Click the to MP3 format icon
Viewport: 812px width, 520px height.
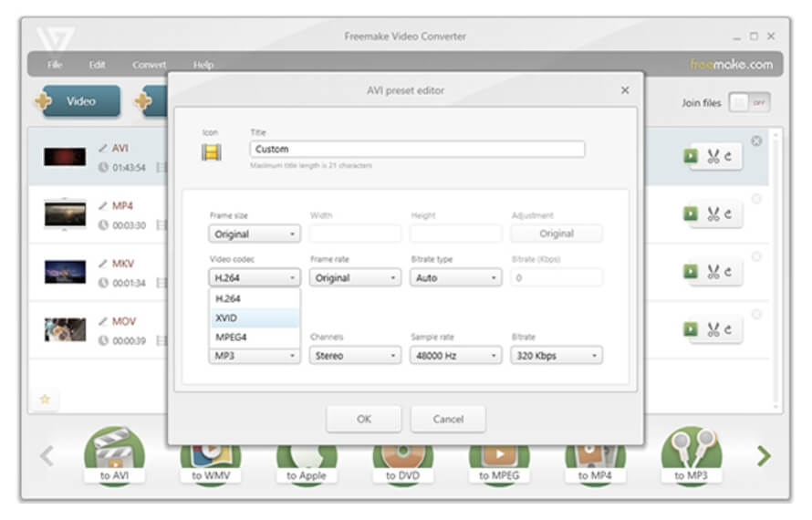tap(692, 456)
